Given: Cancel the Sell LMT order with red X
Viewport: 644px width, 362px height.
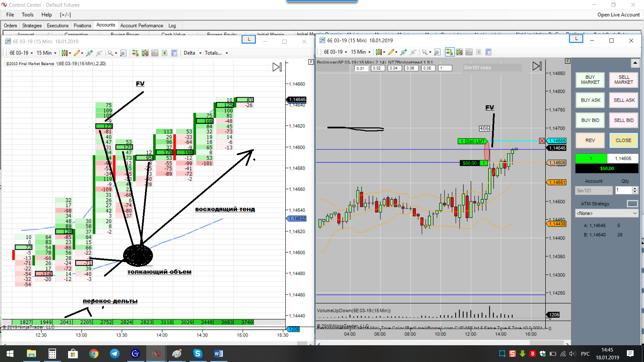Looking at the screenshot, I should point(542,141).
